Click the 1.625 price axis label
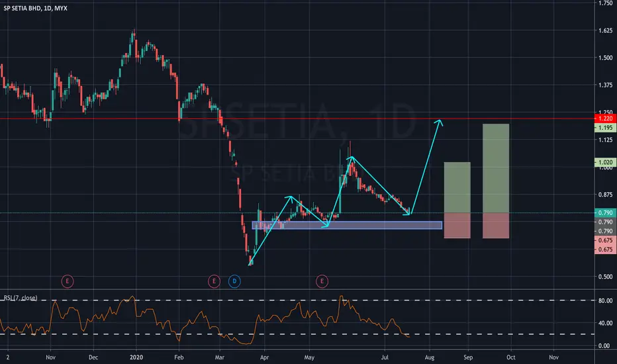 pyautogui.click(x=605, y=30)
